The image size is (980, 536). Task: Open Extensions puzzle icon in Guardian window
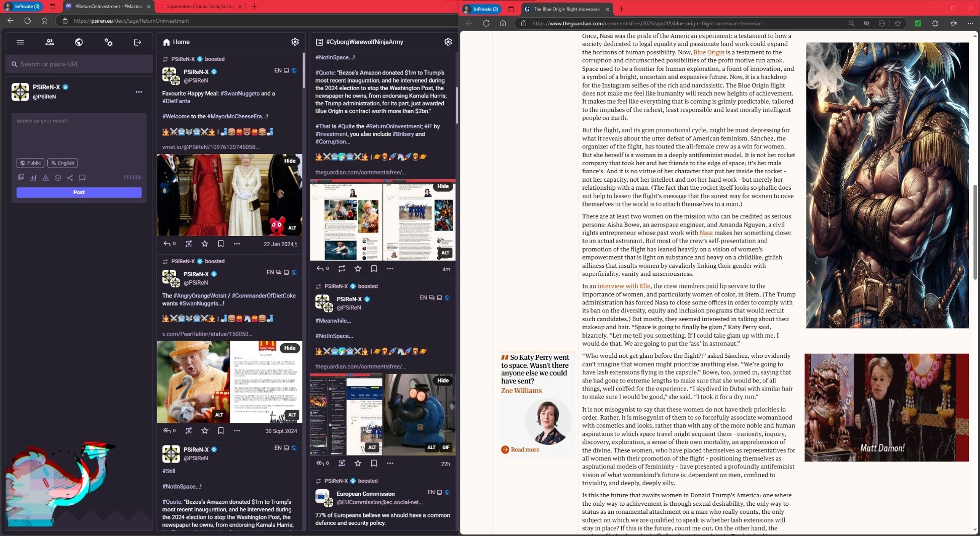[x=935, y=23]
